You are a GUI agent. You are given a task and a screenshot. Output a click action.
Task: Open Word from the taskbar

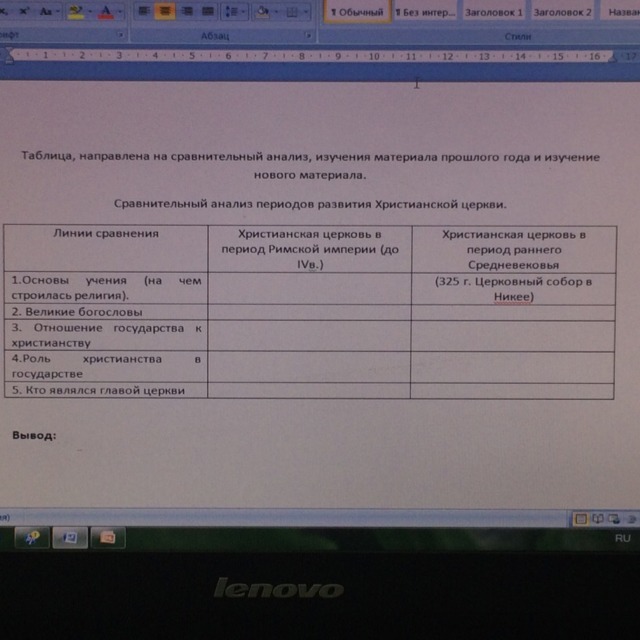[70, 538]
